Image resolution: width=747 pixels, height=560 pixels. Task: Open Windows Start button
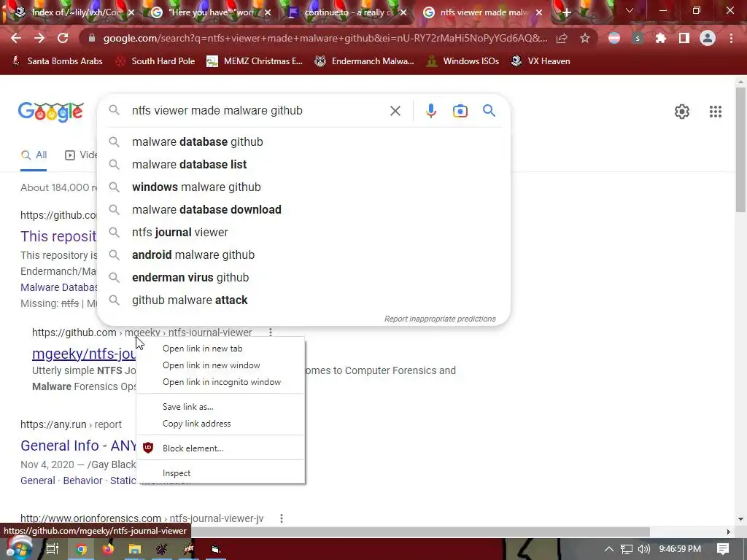(x=19, y=548)
